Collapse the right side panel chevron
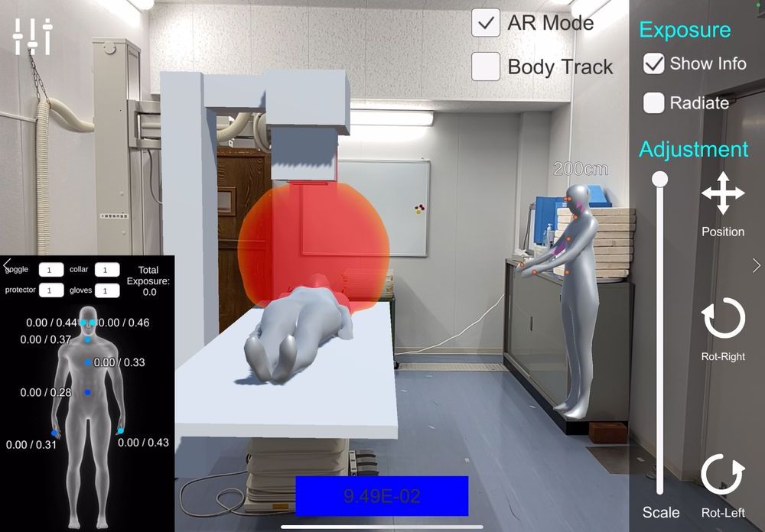The height and width of the screenshot is (532, 765). [757, 266]
